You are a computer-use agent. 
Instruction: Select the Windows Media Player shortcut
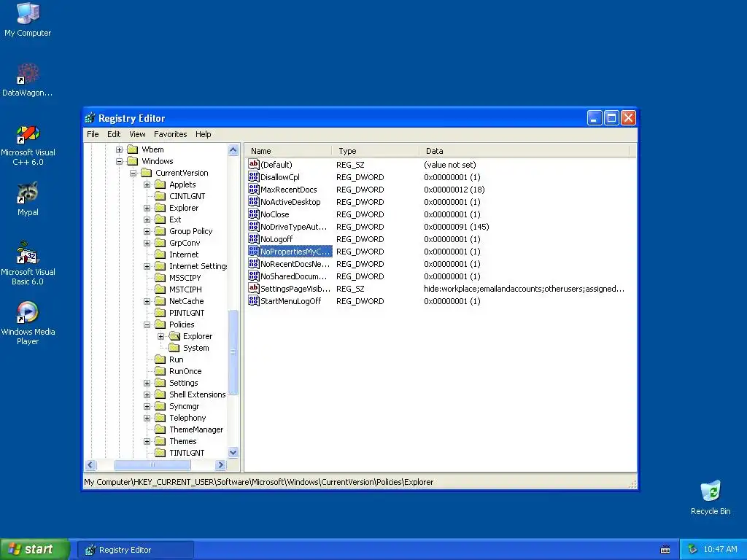28,323
